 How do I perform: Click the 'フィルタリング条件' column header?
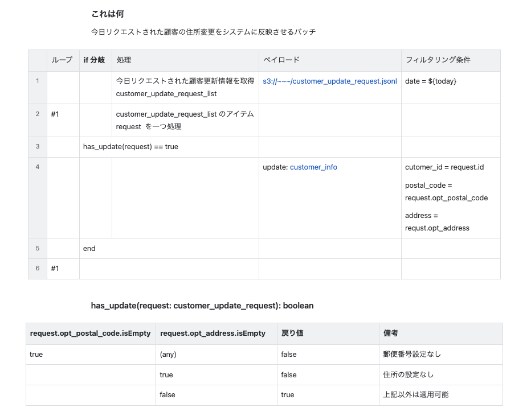[451, 60]
